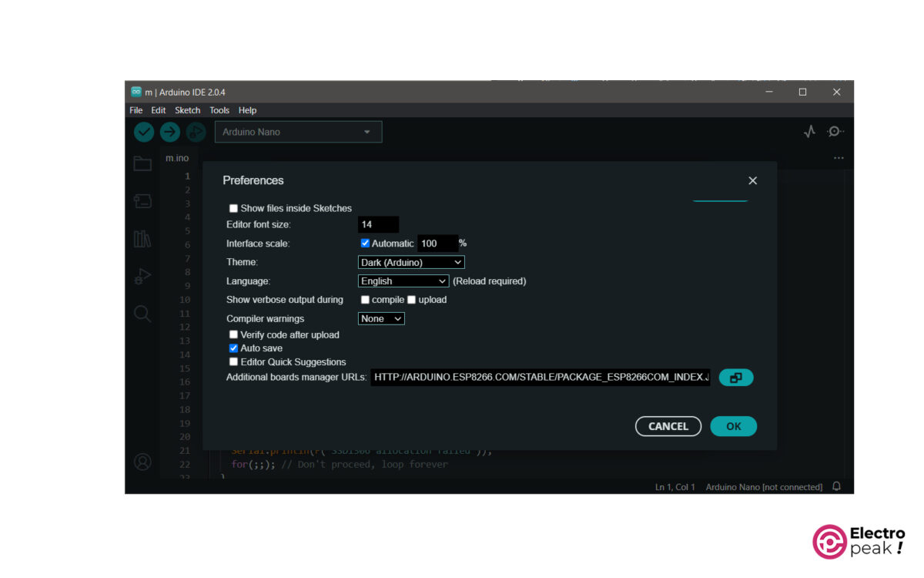The height and width of the screenshot is (578, 924).
Task: Disable the Auto save option
Action: pyautogui.click(x=233, y=348)
